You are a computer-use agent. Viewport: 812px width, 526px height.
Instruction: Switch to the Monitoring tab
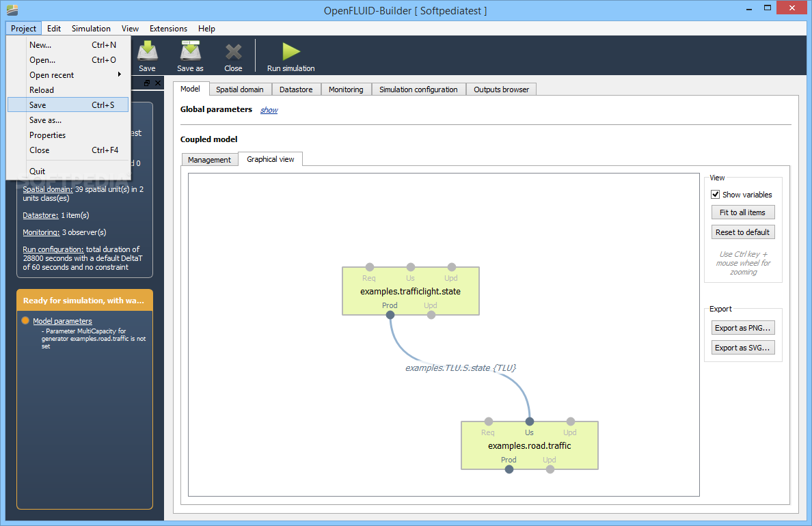pyautogui.click(x=346, y=89)
